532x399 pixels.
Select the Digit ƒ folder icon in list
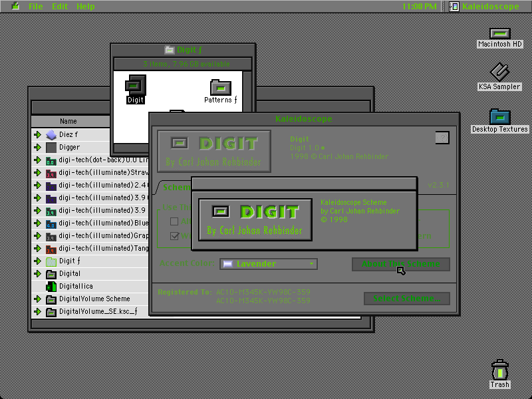pyautogui.click(x=51, y=261)
